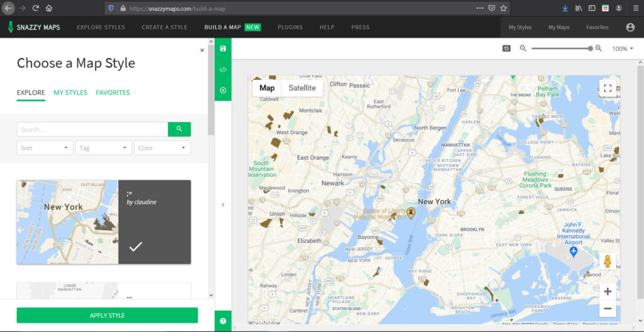Image resolution: width=644 pixels, height=332 pixels.
Task: Open the Help menu item
Action: [x=327, y=28]
